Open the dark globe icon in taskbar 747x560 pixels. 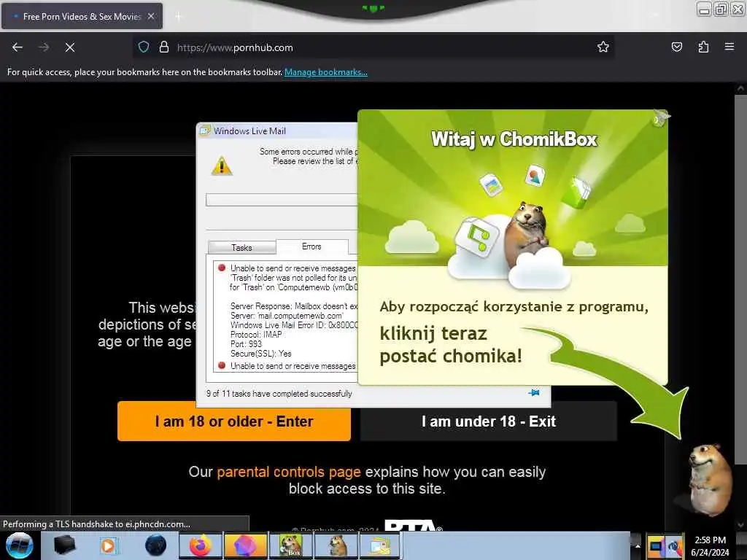click(155, 545)
